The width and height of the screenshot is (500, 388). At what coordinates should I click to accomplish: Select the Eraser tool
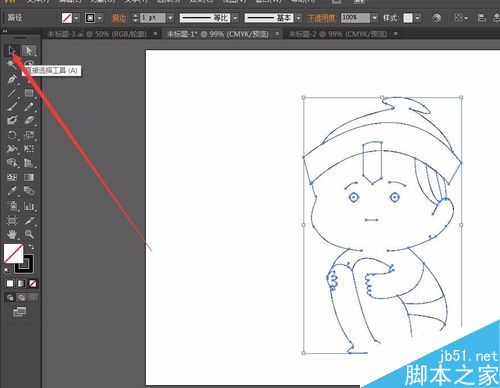29,120
